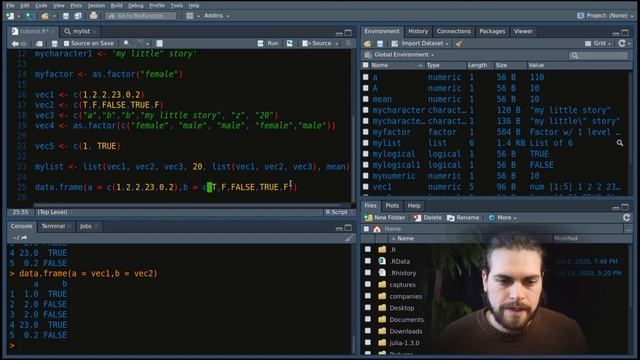Click the code tools wand icon
This screenshot has height=360, width=640.
pos(140,43)
